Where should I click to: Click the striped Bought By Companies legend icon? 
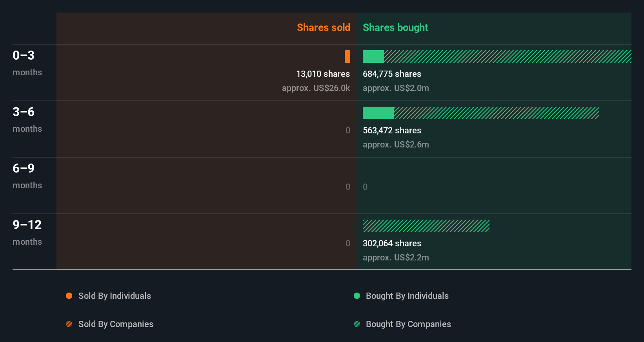pyautogui.click(x=357, y=324)
